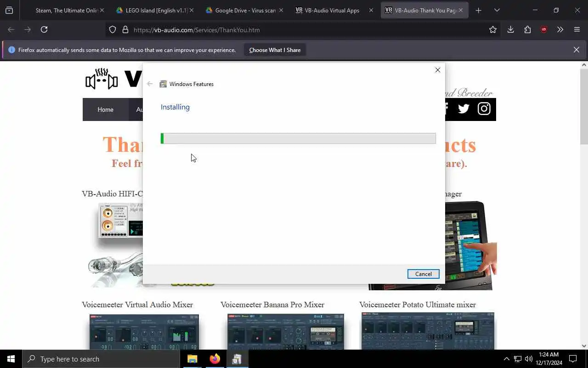Open Firefox View icon in tab bar
The height and width of the screenshot is (368, 588).
pyautogui.click(x=9, y=10)
